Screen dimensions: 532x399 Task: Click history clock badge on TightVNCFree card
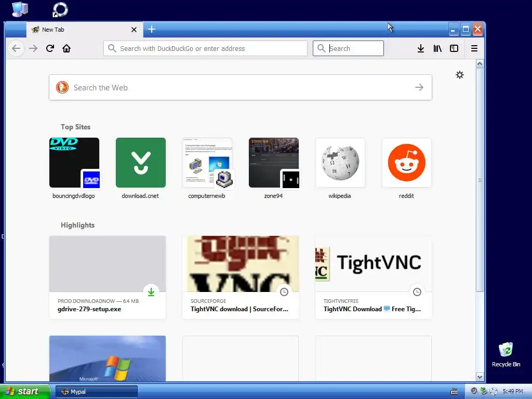point(417,292)
